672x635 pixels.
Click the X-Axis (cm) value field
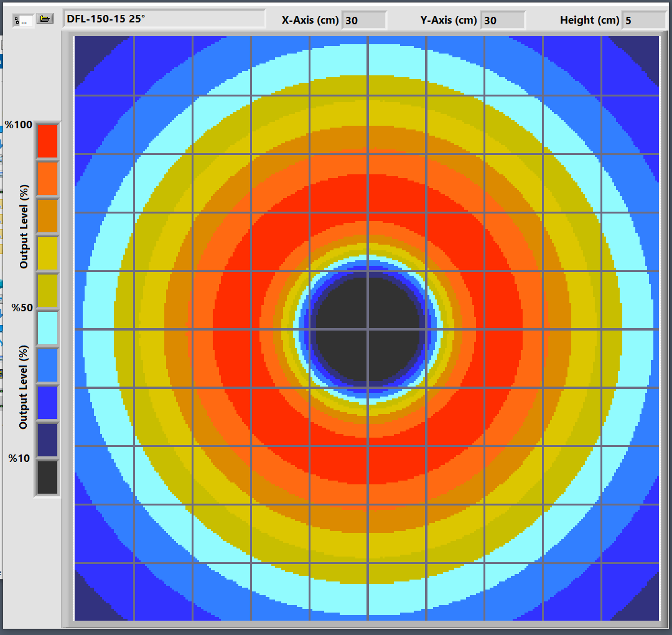point(364,21)
